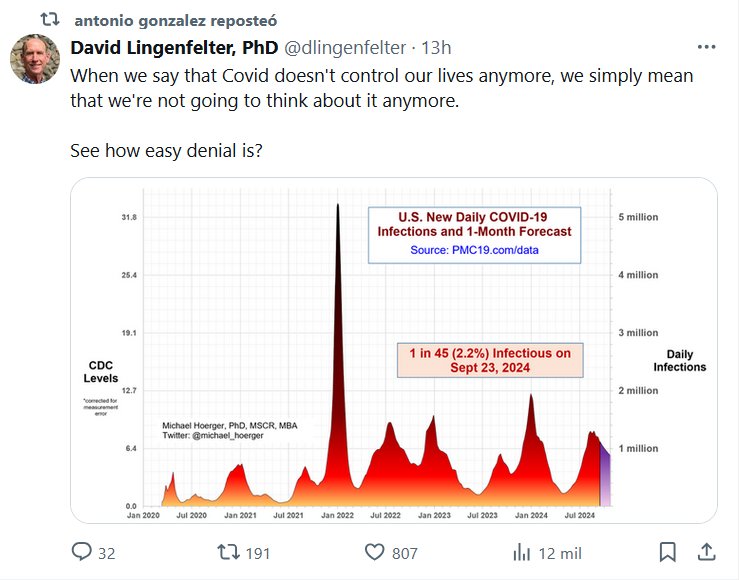This screenshot has width=740, height=580.
Task: Open the COVID-19 infections chart image
Action: [x=393, y=350]
